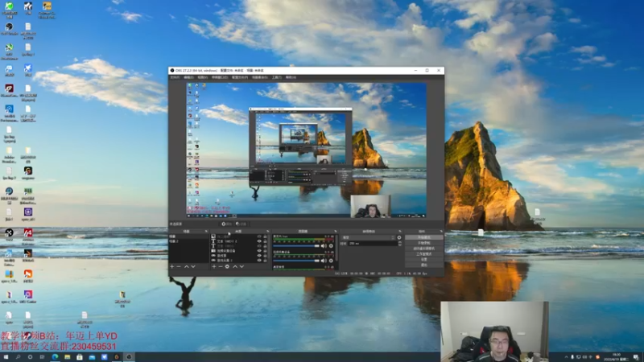Move scene up with arrow icon

point(187,267)
